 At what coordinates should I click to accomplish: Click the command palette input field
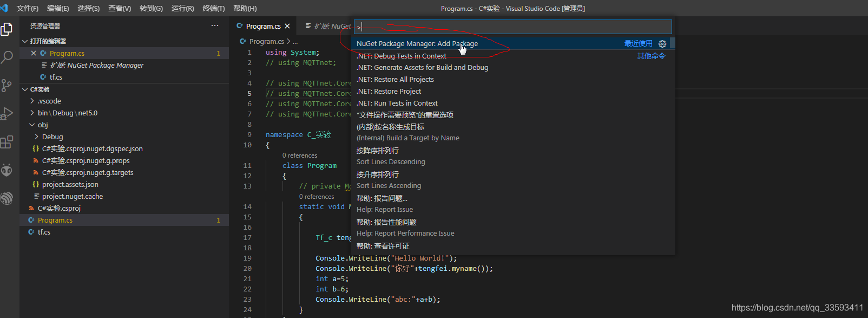pyautogui.click(x=513, y=27)
